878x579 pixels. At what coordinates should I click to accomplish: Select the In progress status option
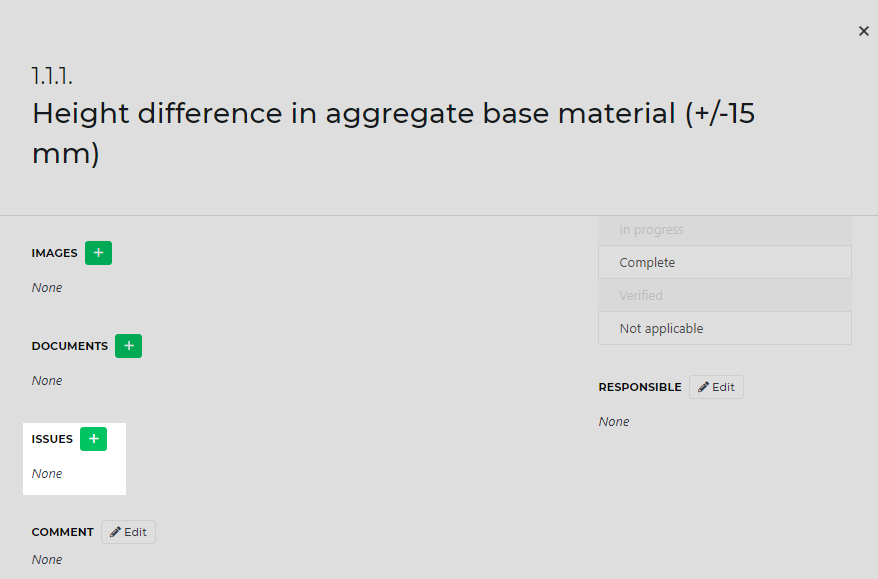725,230
